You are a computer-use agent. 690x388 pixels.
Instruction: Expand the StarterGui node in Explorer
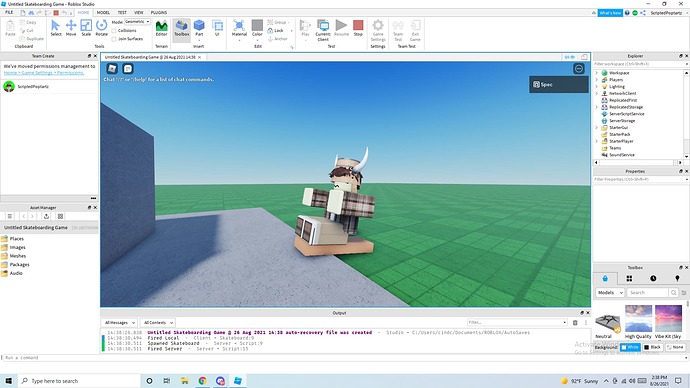[597, 128]
